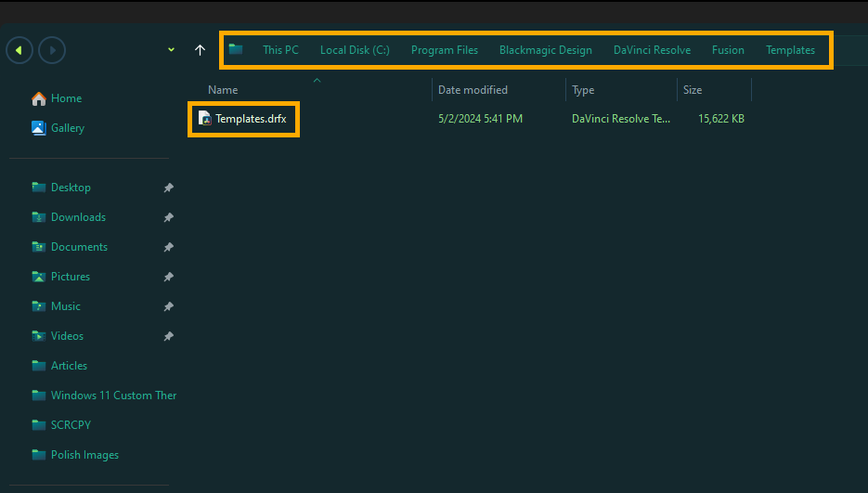Open the Downloads quick access folder
The image size is (868, 493).
pyautogui.click(x=78, y=217)
